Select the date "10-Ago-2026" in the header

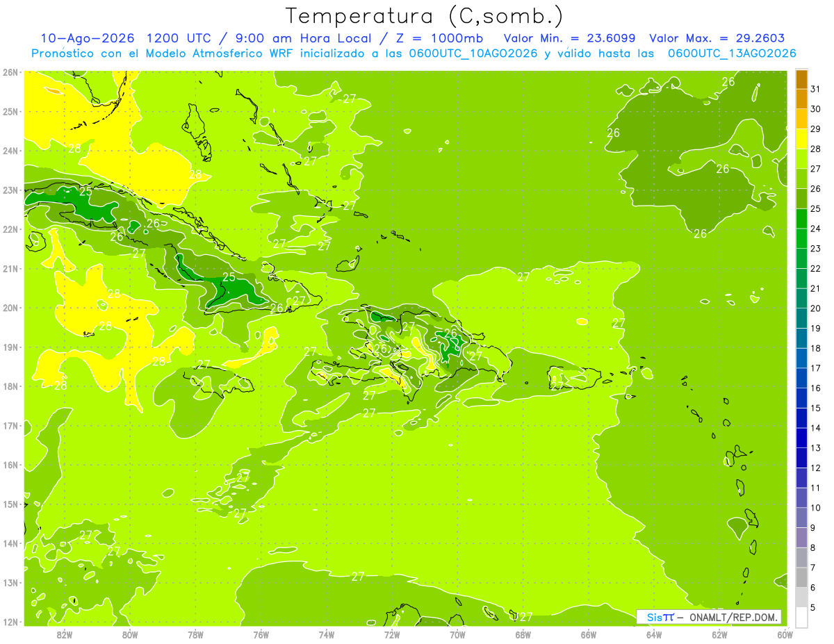(x=88, y=38)
